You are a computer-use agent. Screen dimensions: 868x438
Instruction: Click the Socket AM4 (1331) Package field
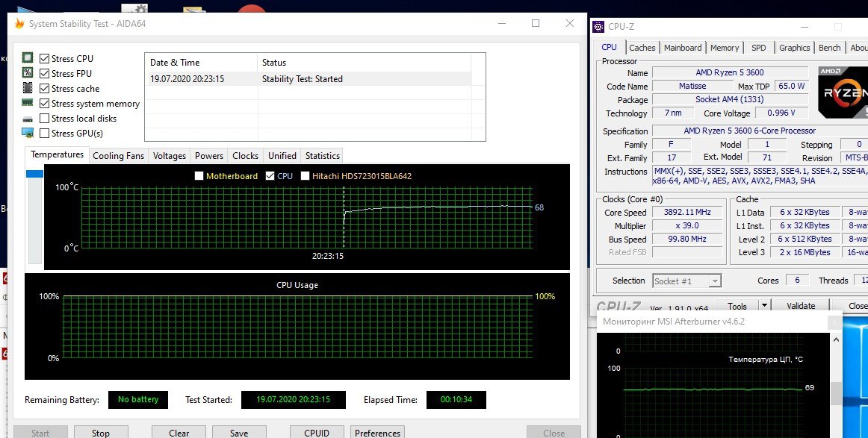point(730,99)
